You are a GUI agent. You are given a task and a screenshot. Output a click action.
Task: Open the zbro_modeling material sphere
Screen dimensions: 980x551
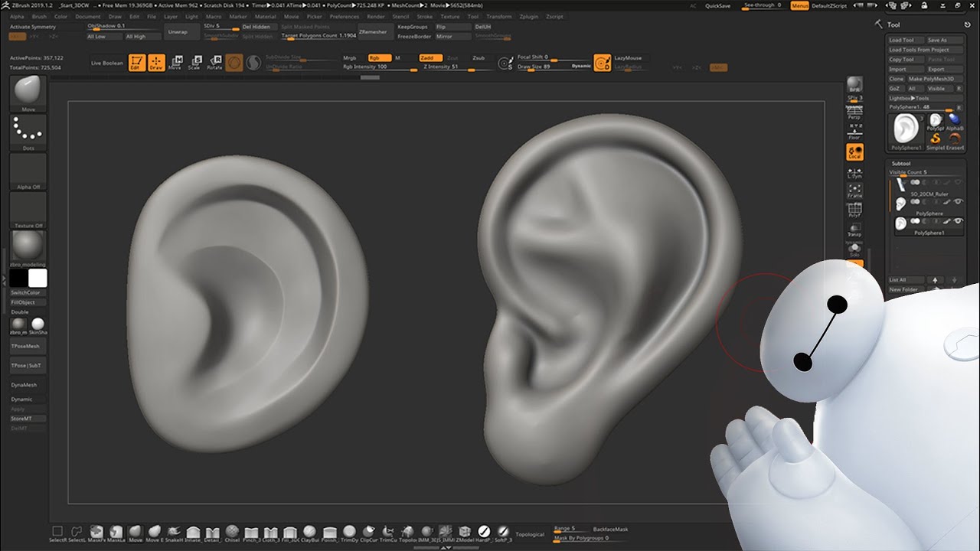tap(28, 248)
